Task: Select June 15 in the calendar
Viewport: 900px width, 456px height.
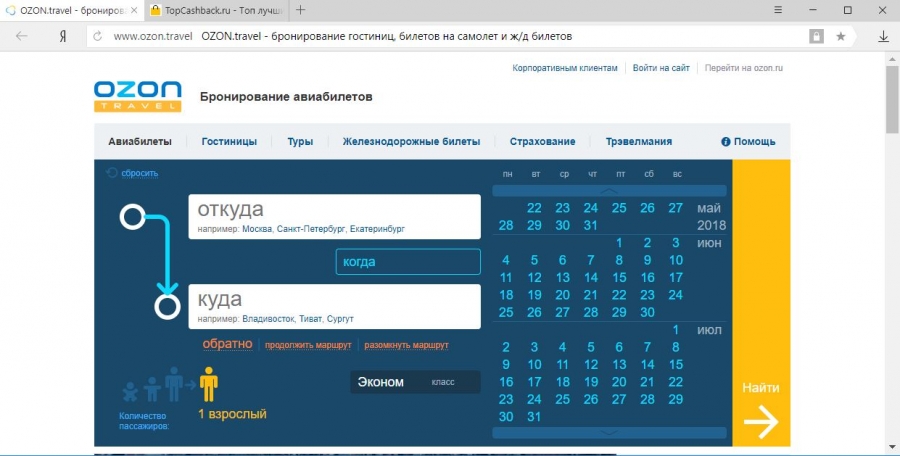Action: tap(619, 277)
